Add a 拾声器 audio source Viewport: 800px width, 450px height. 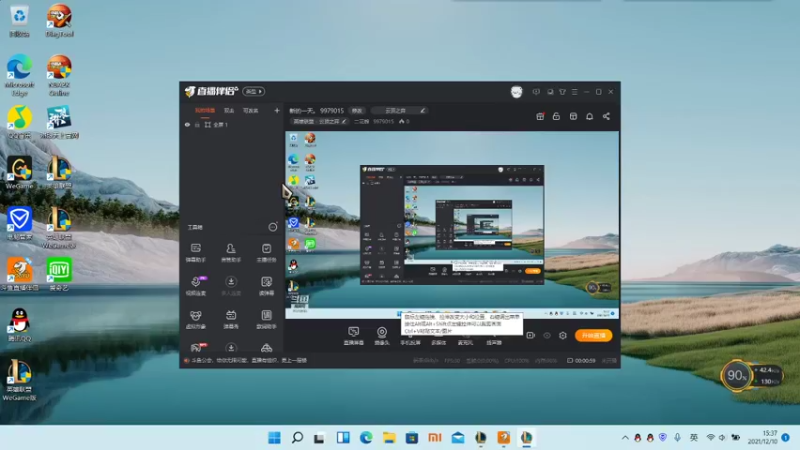click(x=494, y=342)
